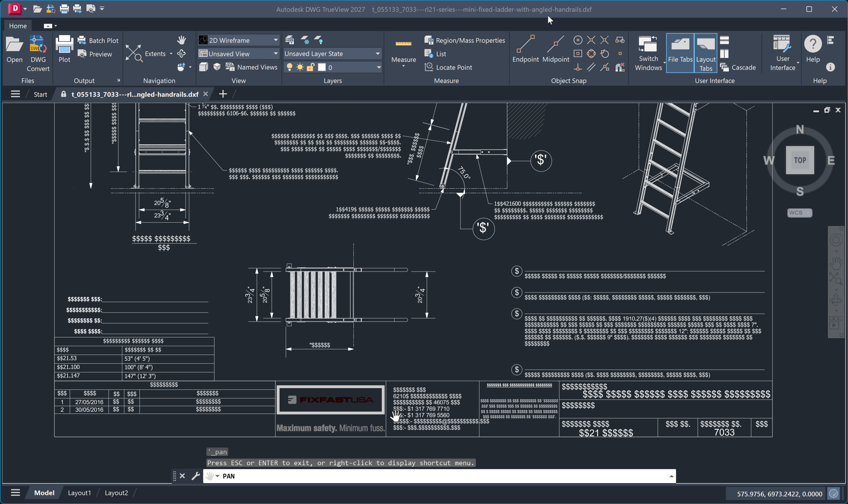
Task: Click the Batch Plot button
Action: pyautogui.click(x=98, y=40)
